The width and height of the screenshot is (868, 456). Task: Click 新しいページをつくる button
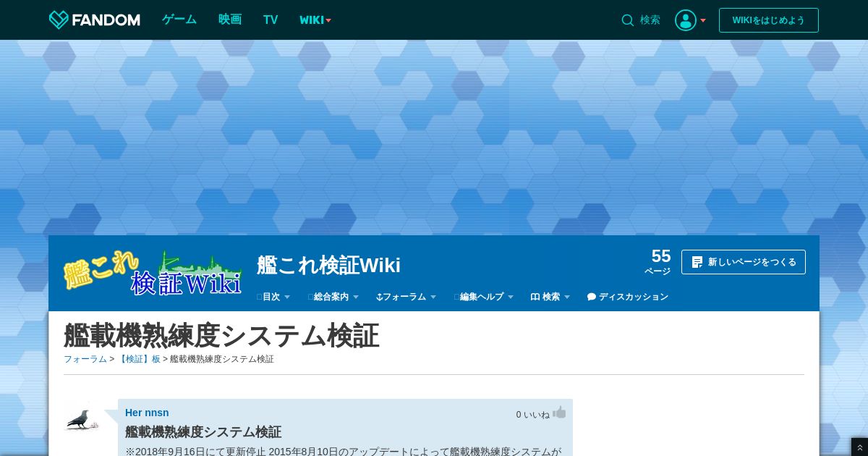(x=744, y=262)
